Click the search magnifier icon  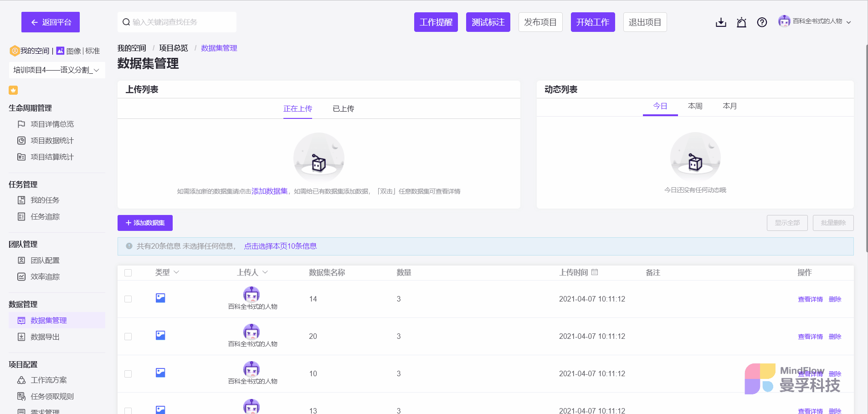click(126, 22)
